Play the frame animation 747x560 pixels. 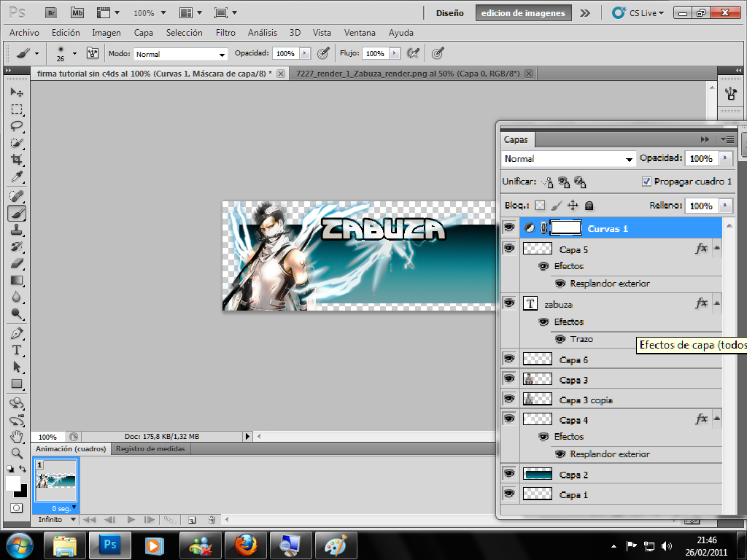[131, 519]
